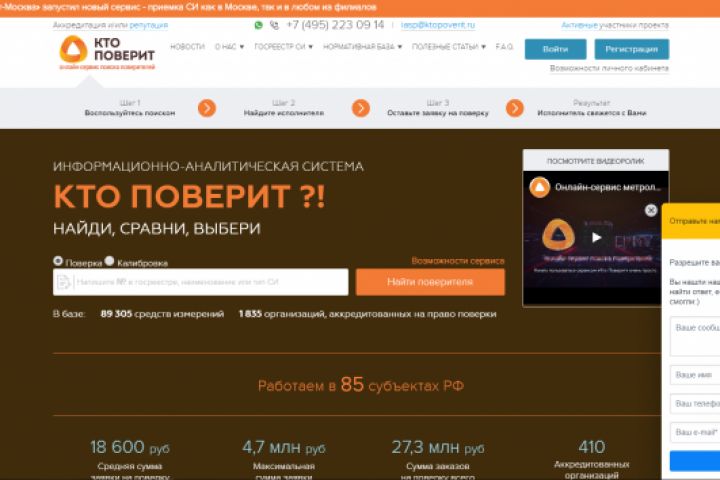This screenshot has height=480, width=720.
Task: Click the blue submit button in feedback popup
Action: [695, 461]
